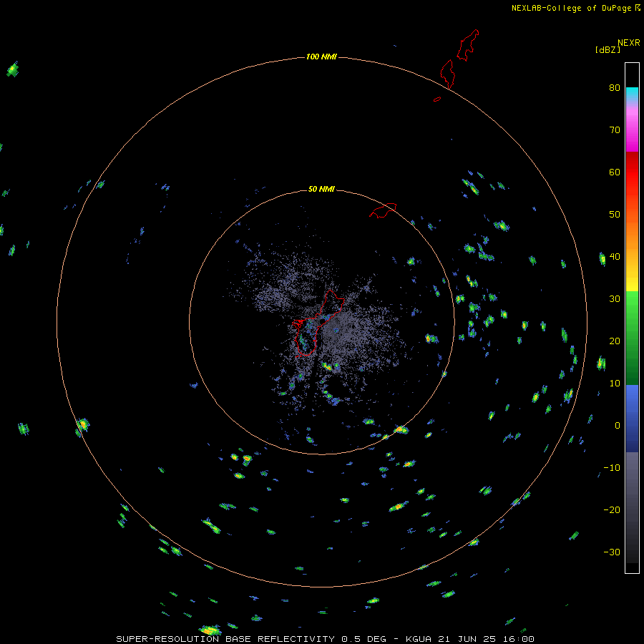Screen dimensions: 644x644
Task: Click the red island outline on 50 NMI ring
Action: (x=383, y=210)
